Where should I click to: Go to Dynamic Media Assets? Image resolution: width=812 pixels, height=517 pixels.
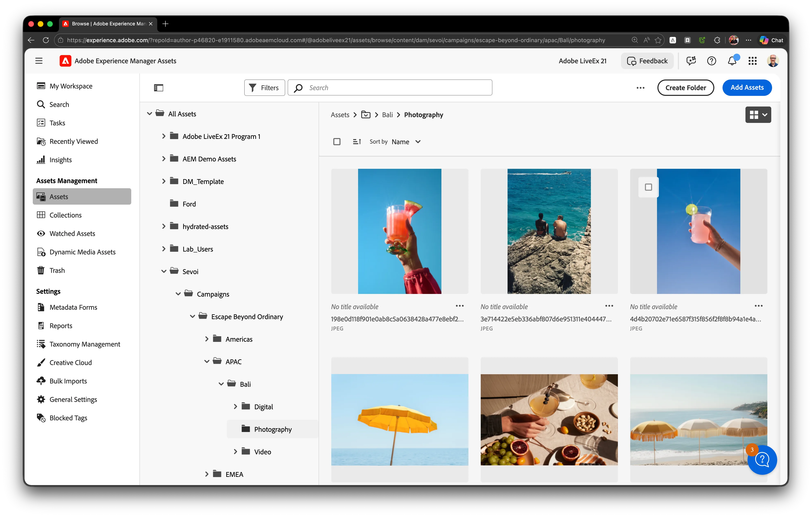[82, 252]
